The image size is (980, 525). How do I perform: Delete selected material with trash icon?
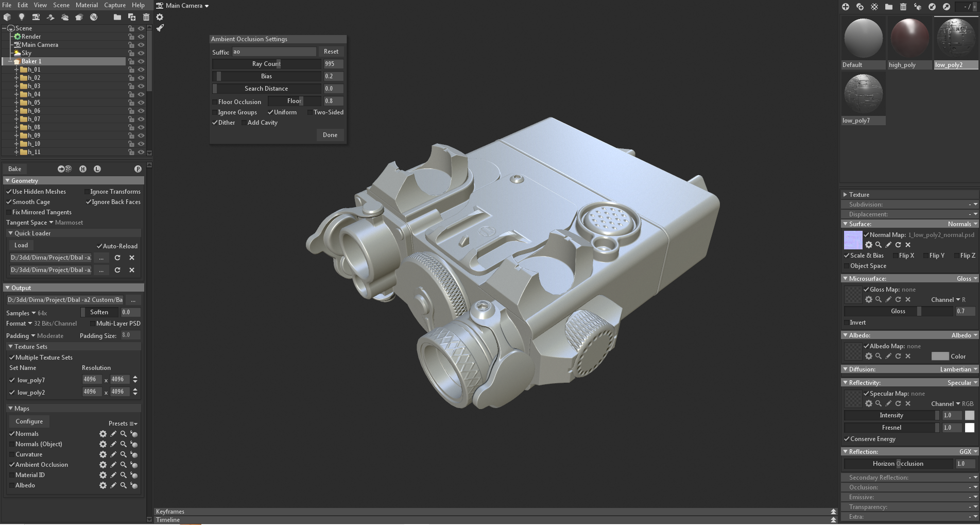click(x=903, y=7)
